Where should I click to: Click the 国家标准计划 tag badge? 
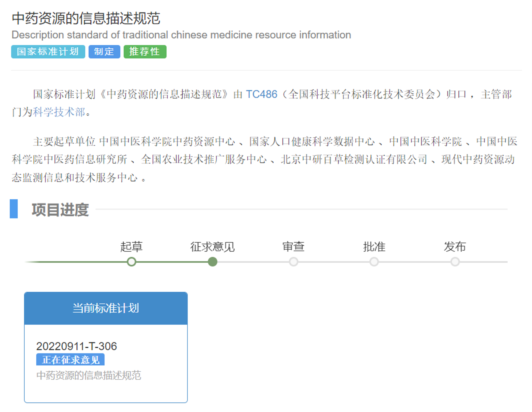(48, 51)
